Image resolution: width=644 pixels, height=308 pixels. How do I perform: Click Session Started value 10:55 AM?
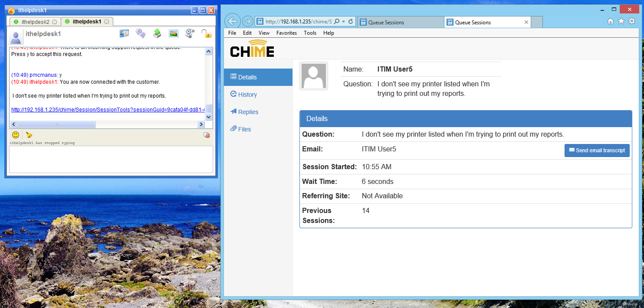coord(377,167)
